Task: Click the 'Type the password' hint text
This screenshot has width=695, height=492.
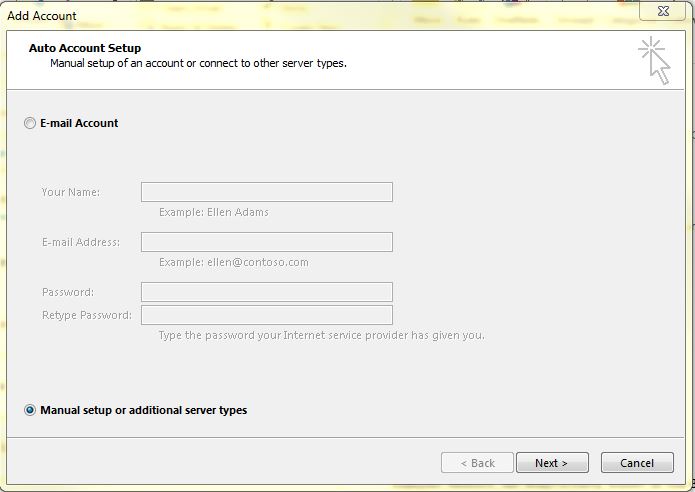Action: pyautogui.click(x=321, y=336)
